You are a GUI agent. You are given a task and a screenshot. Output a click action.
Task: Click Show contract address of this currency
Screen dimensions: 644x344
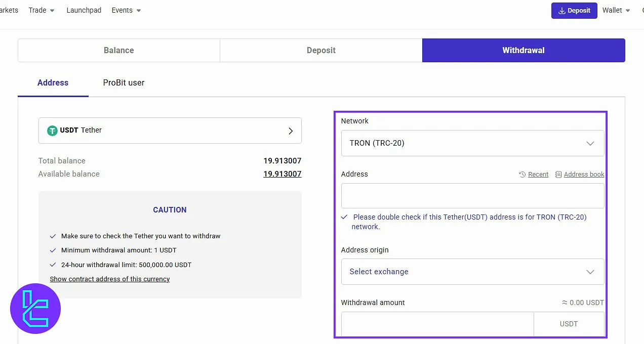tap(110, 279)
